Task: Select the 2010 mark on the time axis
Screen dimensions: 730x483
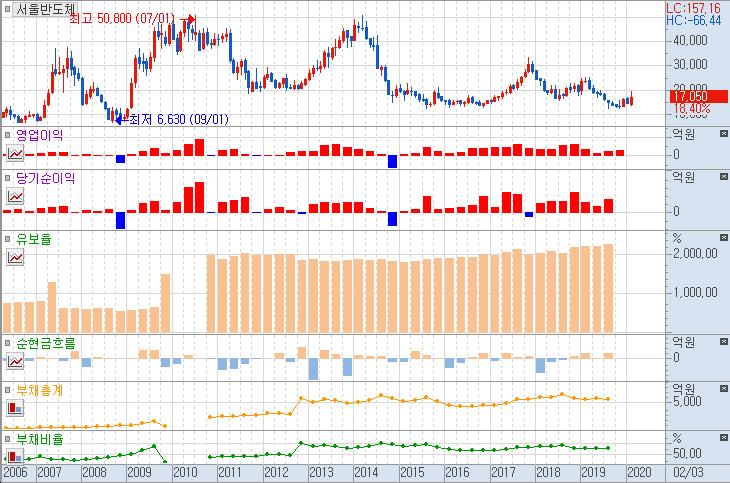Action: (185, 472)
